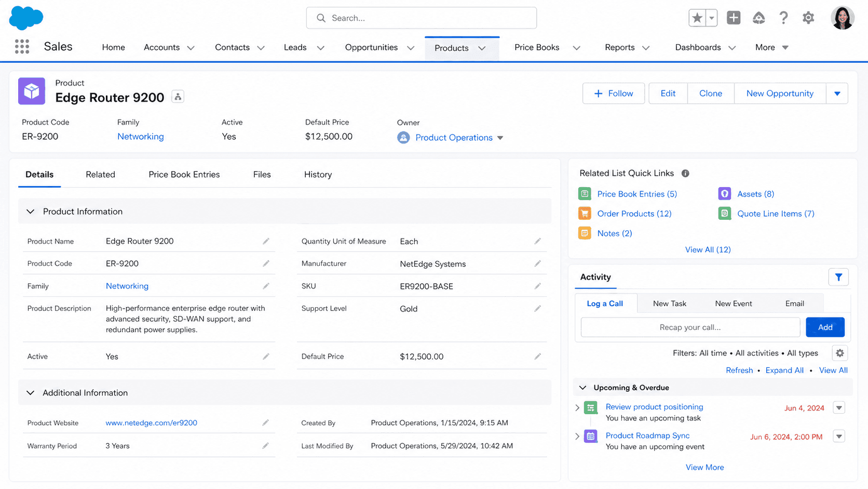The width and height of the screenshot is (868, 489).
Task: Switch to the Price Book Entries tab
Action: coord(184,175)
